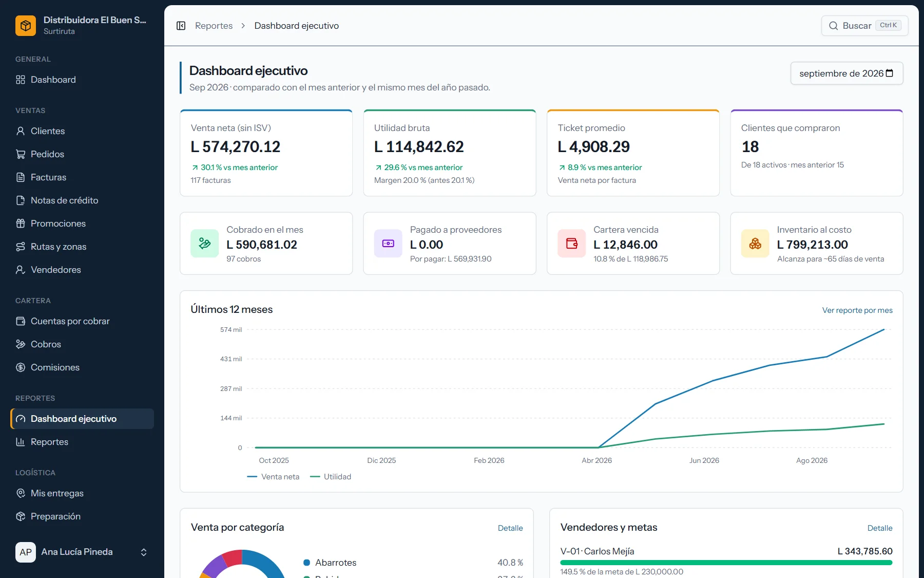
Task: Click the Promociones gift icon
Action: point(21,223)
